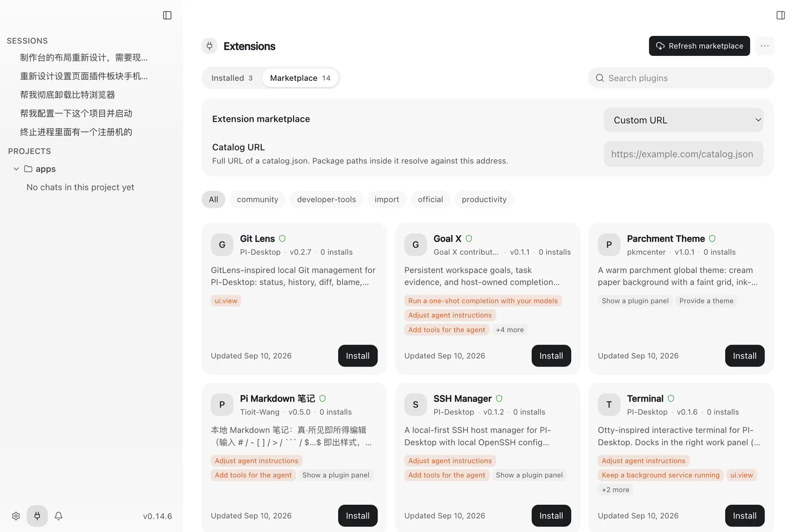Click the three-dot more options button
Viewport: 798px width, 532px height.
click(765, 46)
